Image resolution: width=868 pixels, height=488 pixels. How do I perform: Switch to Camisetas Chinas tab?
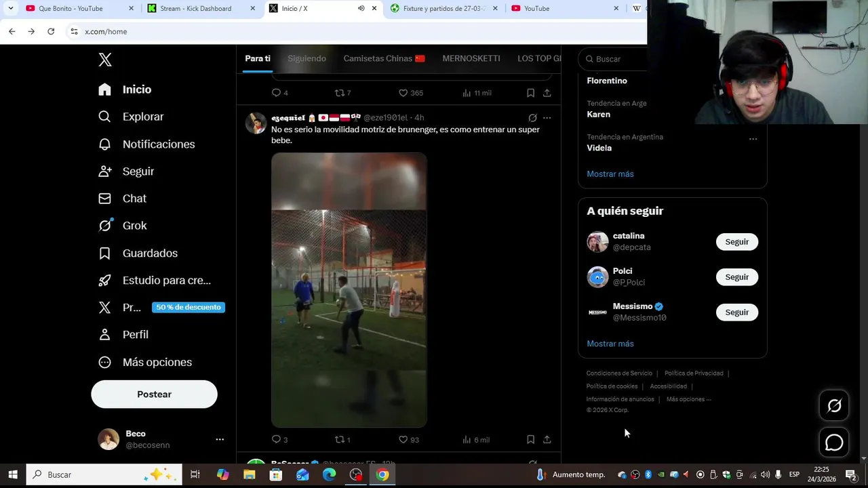[x=384, y=58]
